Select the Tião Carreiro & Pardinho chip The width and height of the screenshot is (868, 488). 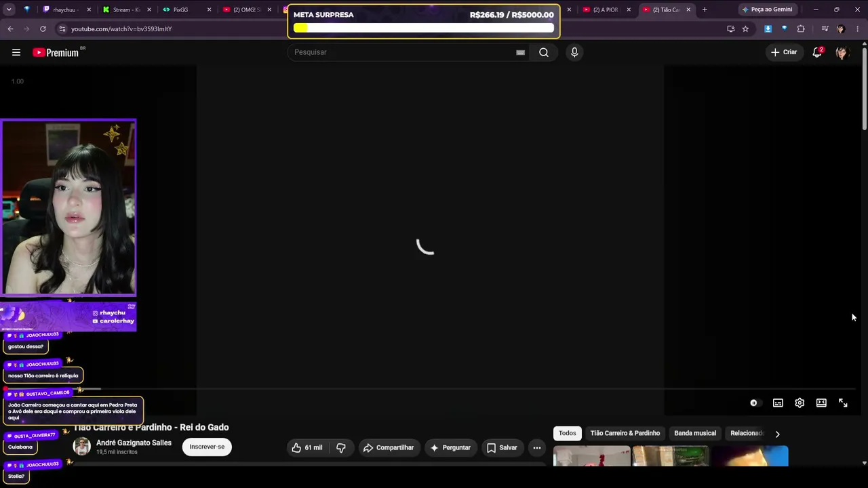625,433
